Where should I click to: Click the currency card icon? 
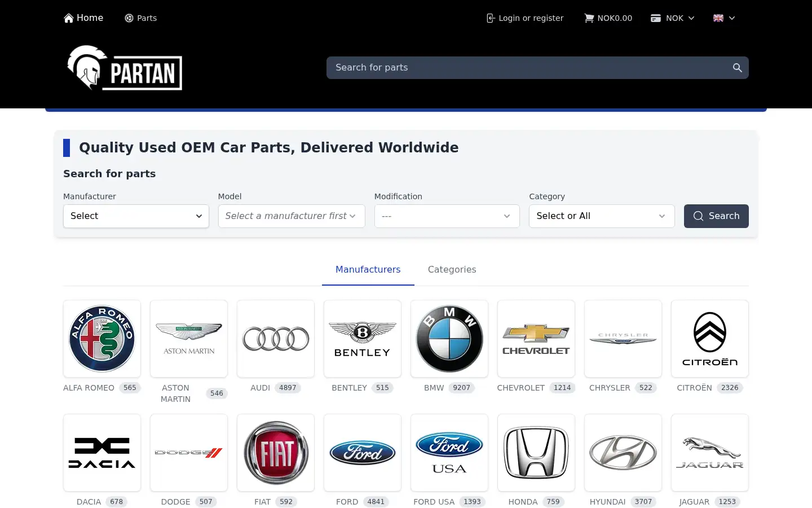pyautogui.click(x=656, y=18)
